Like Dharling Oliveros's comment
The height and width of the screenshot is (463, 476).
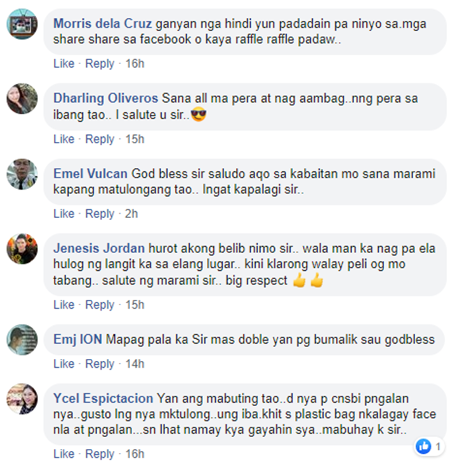coord(63,139)
